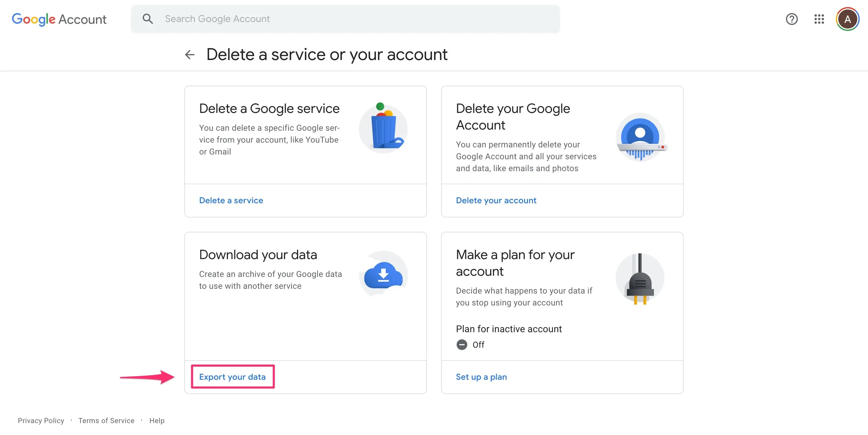Click the Google Account logo
The image size is (868, 435).
click(59, 19)
